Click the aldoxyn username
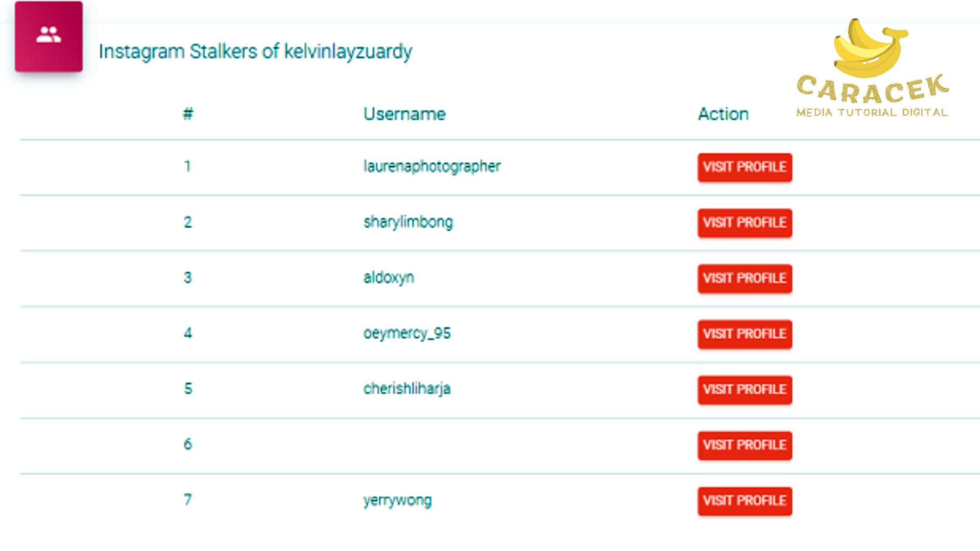 pyautogui.click(x=389, y=278)
